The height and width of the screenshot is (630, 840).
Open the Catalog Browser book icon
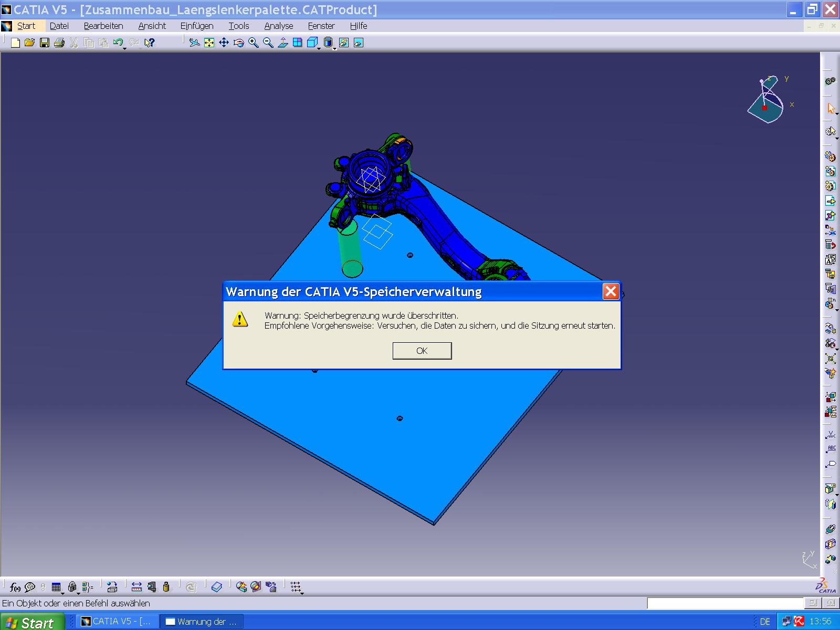[217, 587]
